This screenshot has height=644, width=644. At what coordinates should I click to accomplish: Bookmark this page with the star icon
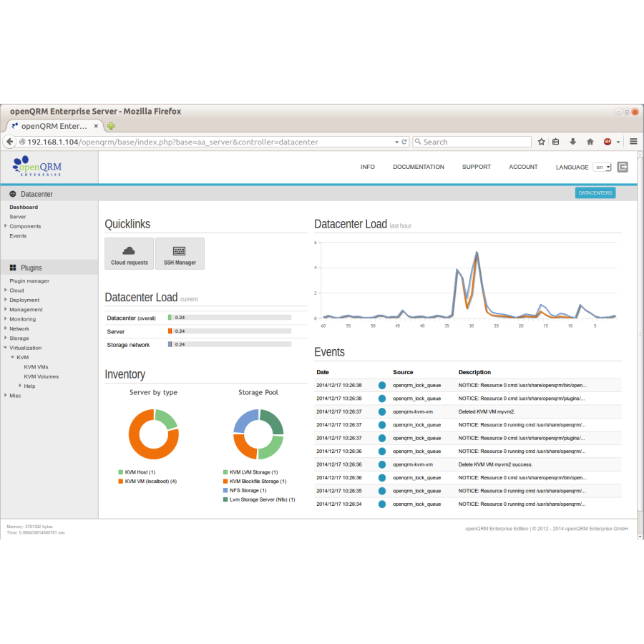pyautogui.click(x=542, y=142)
